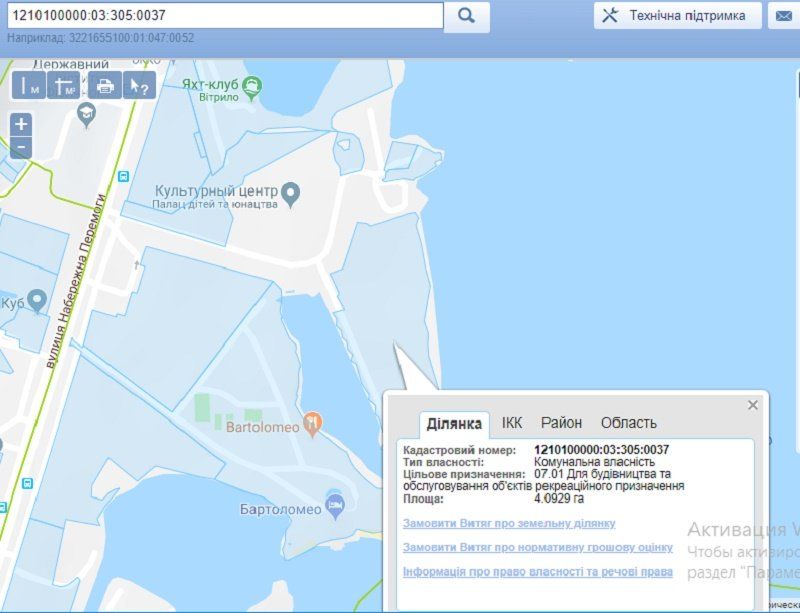This screenshot has height=613, width=800.
Task: Select the Область tab
Action: [628, 423]
